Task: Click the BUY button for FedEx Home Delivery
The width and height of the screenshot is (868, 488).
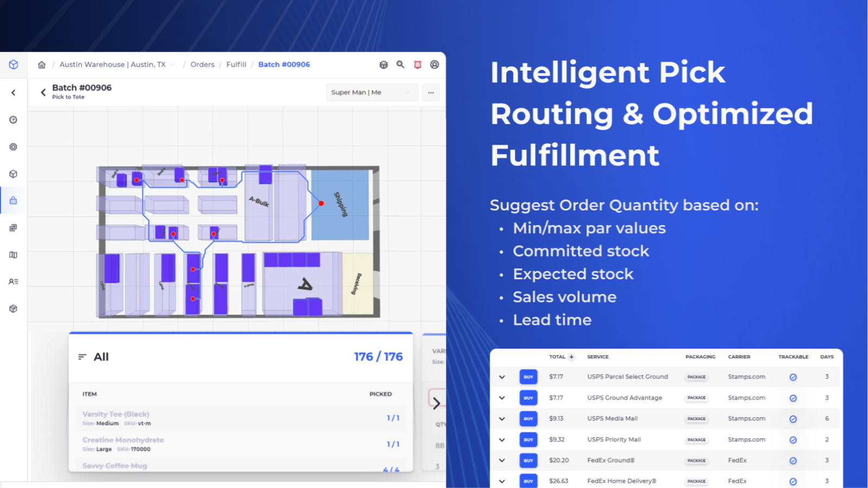Action: click(x=528, y=481)
